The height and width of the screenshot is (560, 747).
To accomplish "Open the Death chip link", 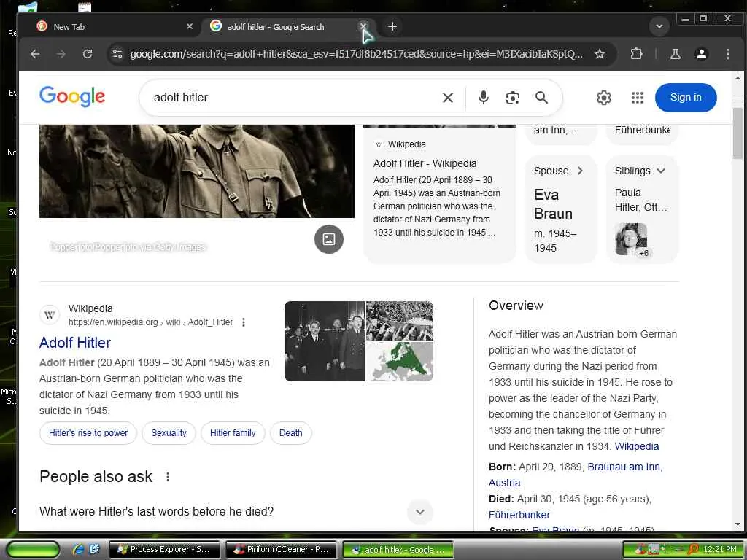I will click(290, 433).
